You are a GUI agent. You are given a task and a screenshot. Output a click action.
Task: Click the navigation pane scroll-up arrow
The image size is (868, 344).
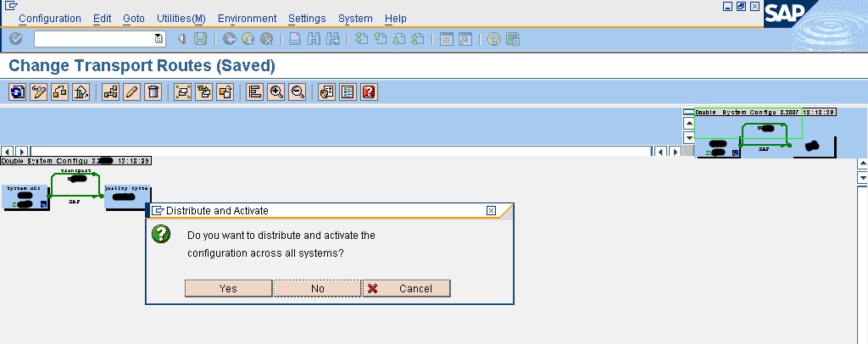click(x=689, y=123)
